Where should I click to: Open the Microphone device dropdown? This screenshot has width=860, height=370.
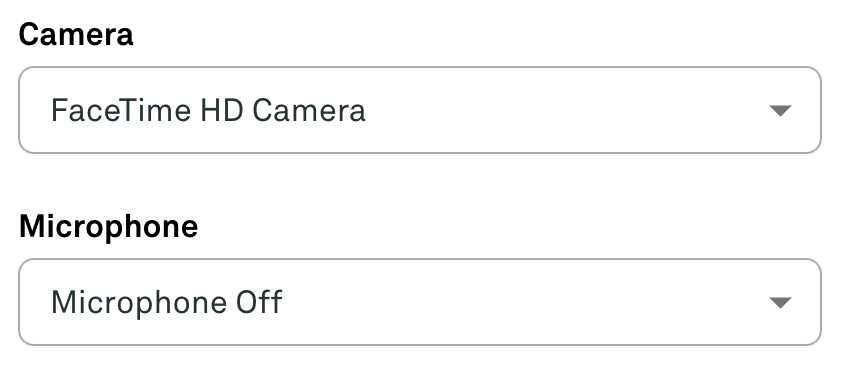[420, 302]
